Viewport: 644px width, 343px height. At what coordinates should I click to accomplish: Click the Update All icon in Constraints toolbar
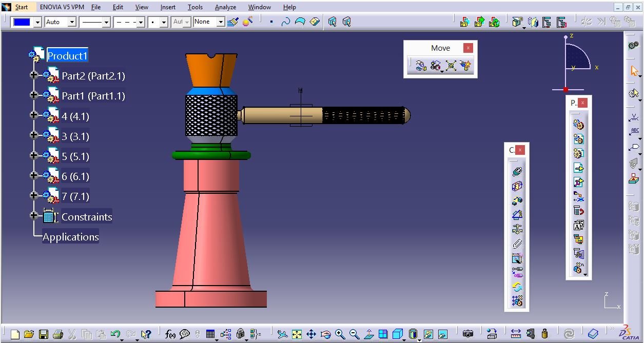click(x=517, y=287)
